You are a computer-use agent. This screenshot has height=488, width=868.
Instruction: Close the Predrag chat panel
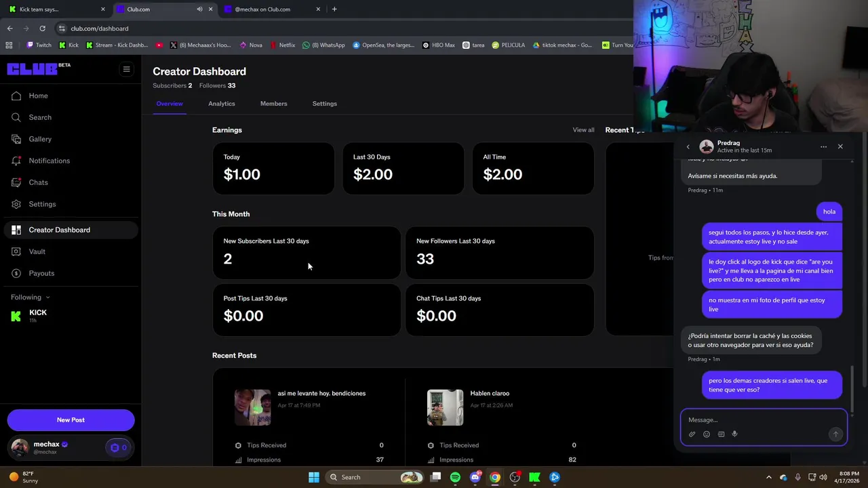coord(840,146)
